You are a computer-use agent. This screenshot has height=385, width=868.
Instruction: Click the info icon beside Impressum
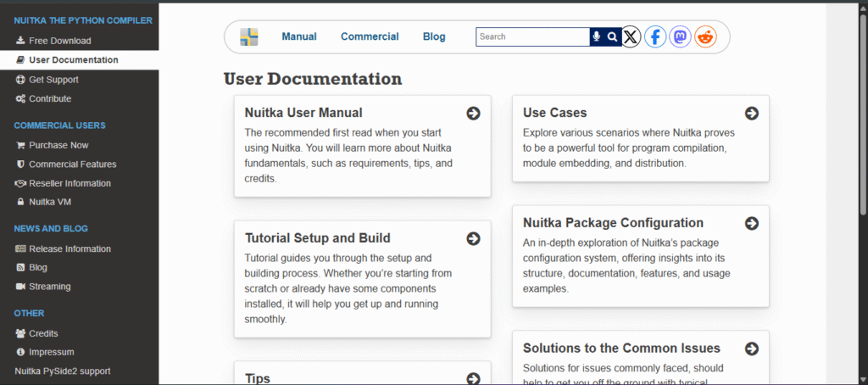coord(20,352)
